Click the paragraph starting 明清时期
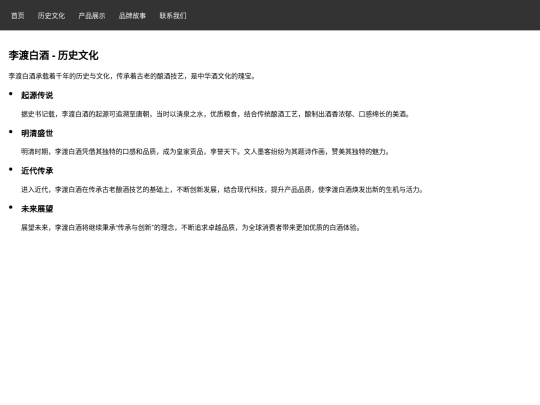Viewport: 540px width, 405px height. pos(205,152)
